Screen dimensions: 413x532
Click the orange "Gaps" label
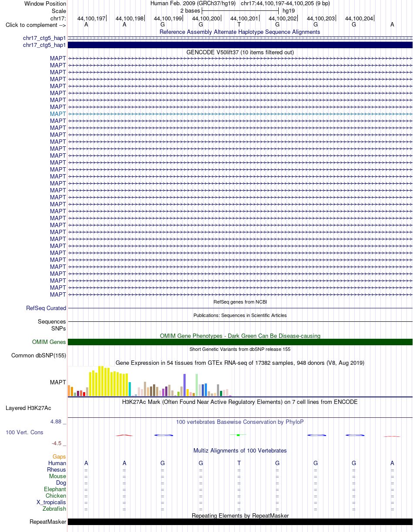point(59,457)
